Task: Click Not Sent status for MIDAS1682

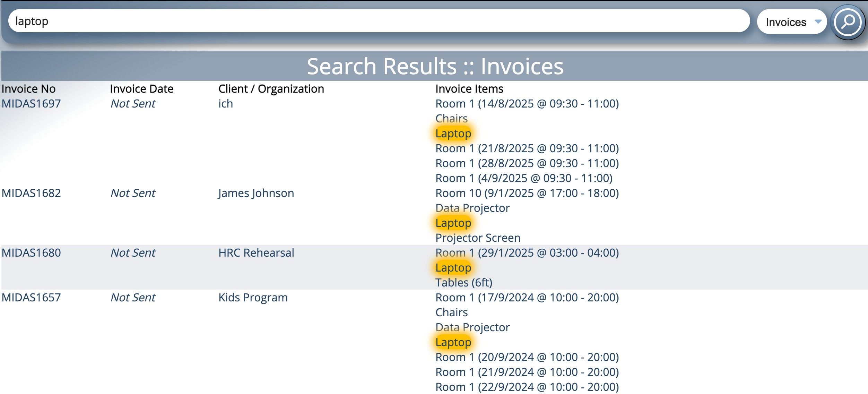Action: tap(133, 193)
